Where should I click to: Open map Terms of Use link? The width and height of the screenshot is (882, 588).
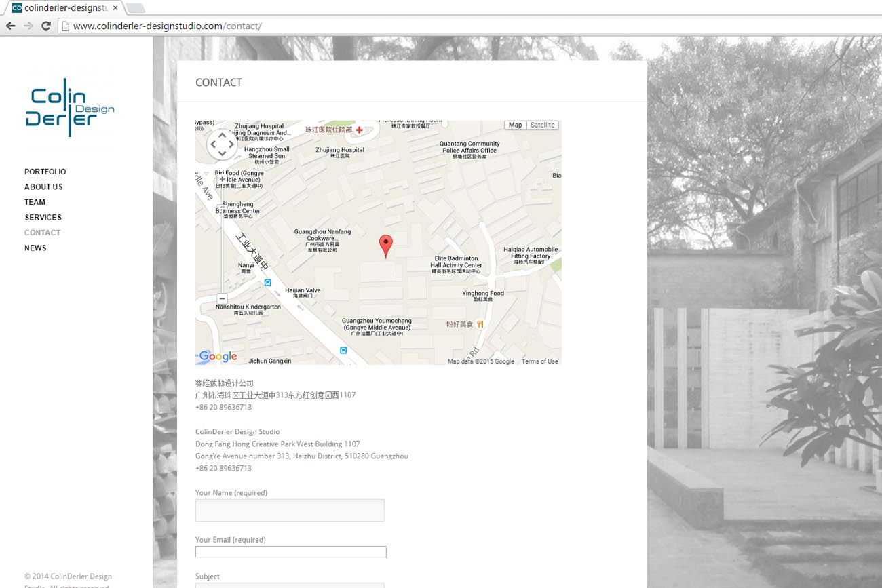539,361
